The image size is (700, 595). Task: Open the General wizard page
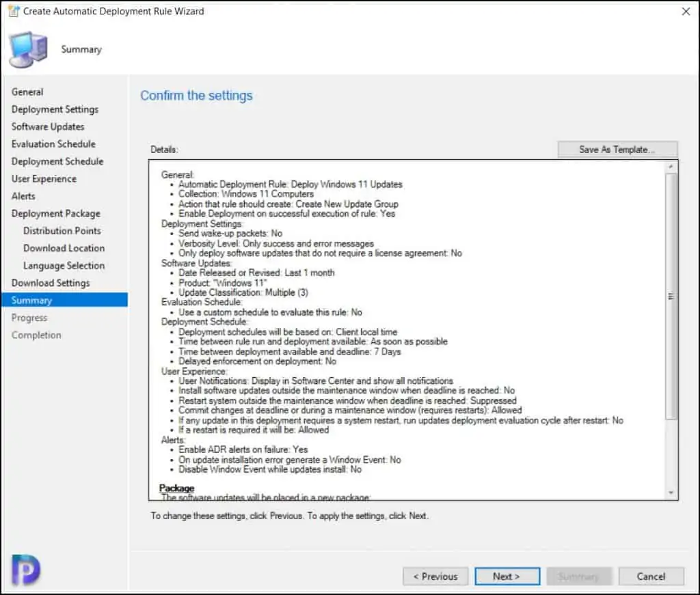(x=27, y=92)
